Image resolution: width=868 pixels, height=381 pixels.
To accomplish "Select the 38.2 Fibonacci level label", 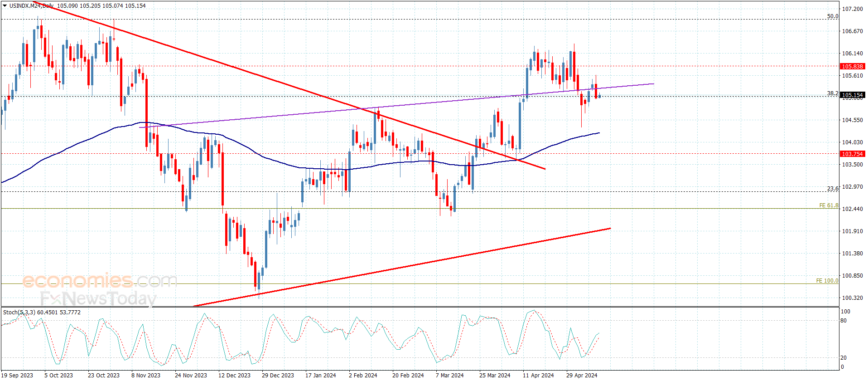I will click(832, 93).
